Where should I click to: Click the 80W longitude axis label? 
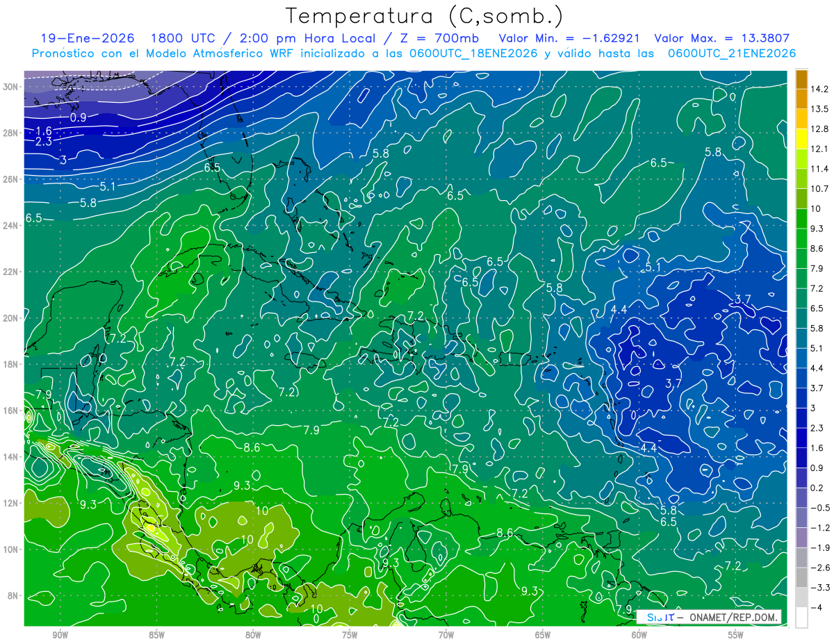tap(253, 635)
